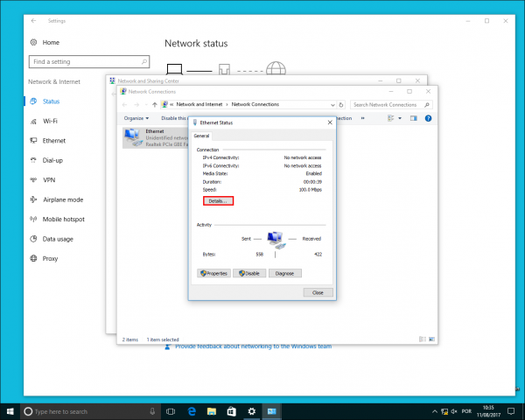The height and width of the screenshot is (420, 525).
Task: Click Network and Internet breadcrumb
Action: point(199,104)
